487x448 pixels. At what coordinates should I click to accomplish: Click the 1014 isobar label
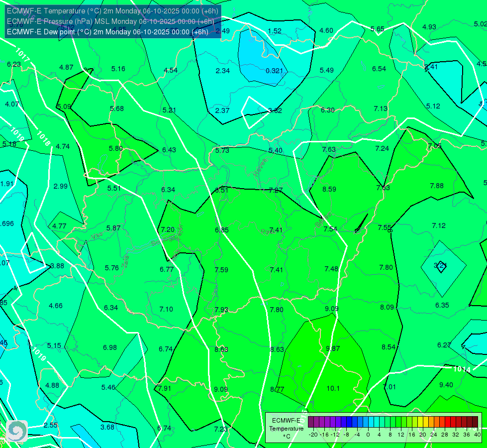tap(462, 369)
